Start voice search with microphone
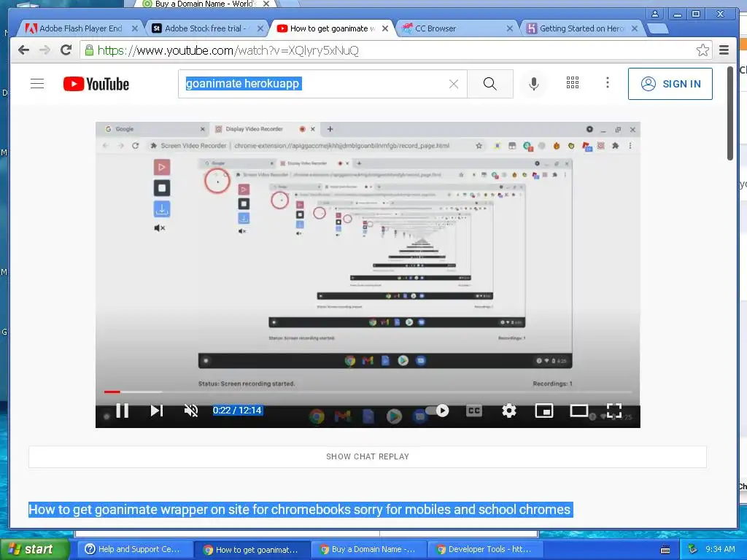The height and width of the screenshot is (560, 747). click(x=534, y=84)
